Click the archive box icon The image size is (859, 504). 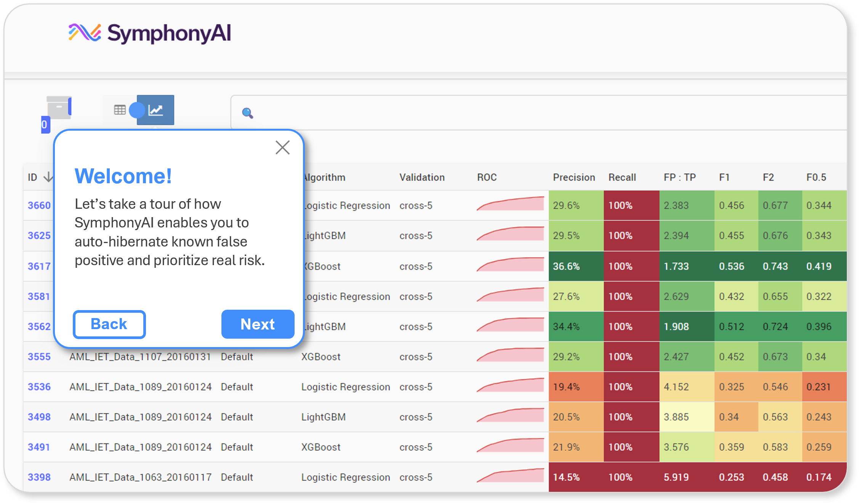click(59, 108)
